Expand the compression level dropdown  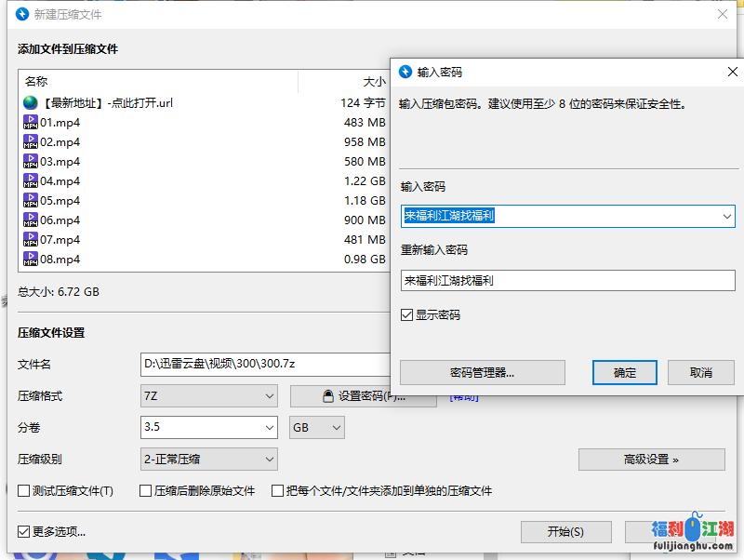(208, 459)
